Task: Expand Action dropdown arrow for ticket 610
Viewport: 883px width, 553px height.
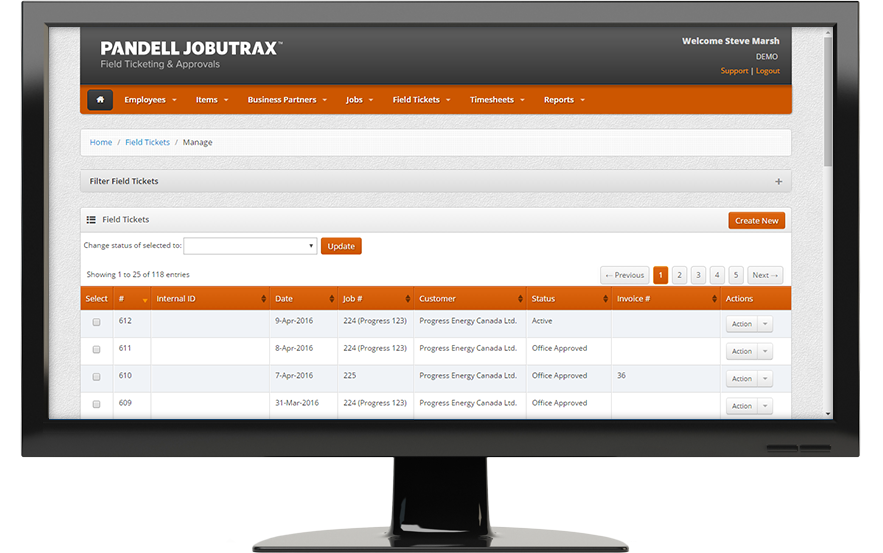Action: (765, 379)
